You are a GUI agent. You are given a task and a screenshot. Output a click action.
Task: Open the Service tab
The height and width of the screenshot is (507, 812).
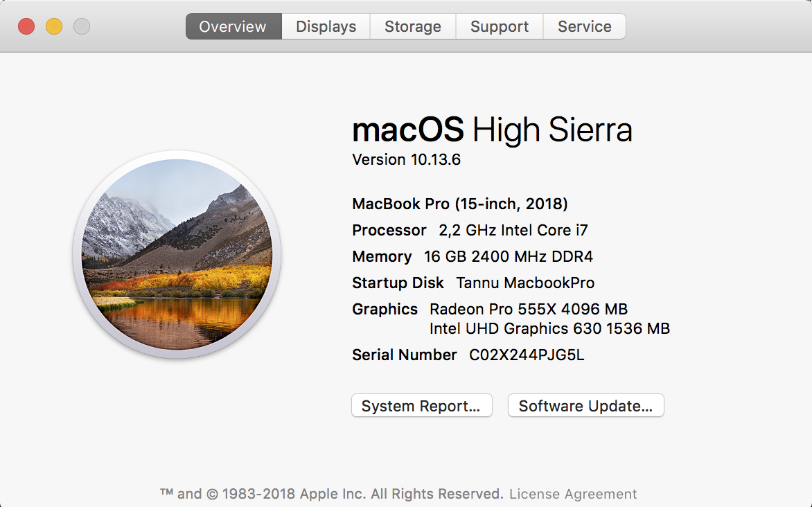point(584,26)
